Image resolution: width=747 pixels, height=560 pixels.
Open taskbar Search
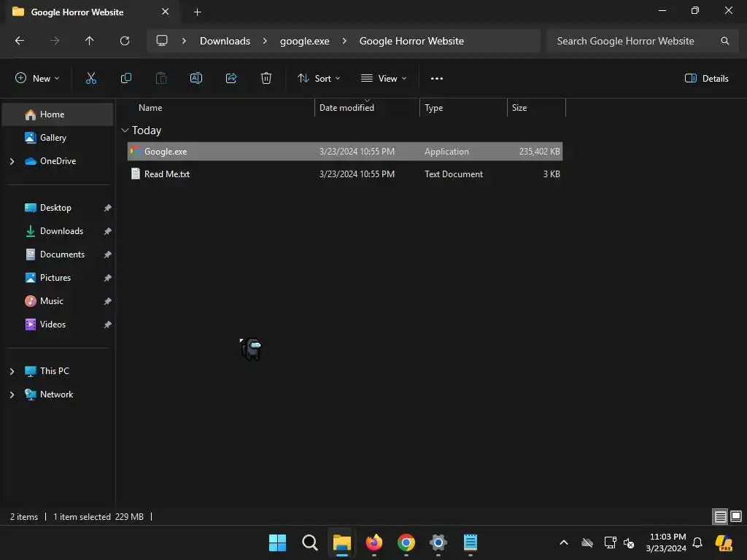point(309,542)
